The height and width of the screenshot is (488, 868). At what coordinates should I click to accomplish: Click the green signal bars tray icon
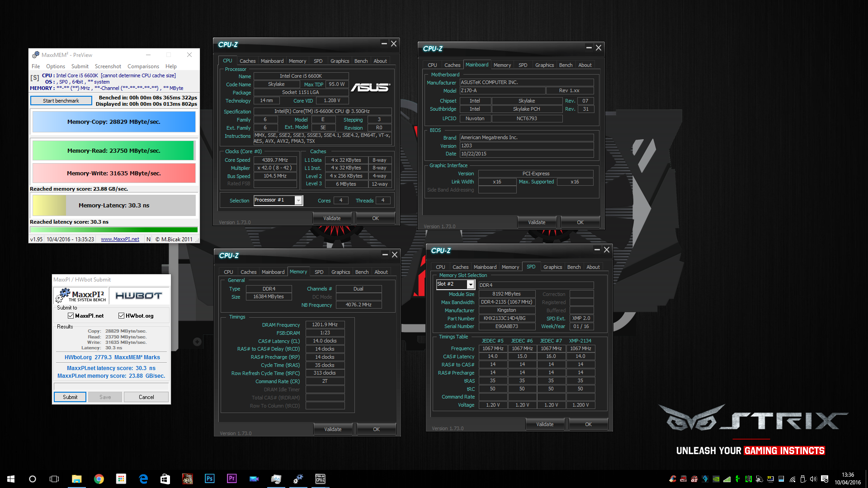coord(727,479)
